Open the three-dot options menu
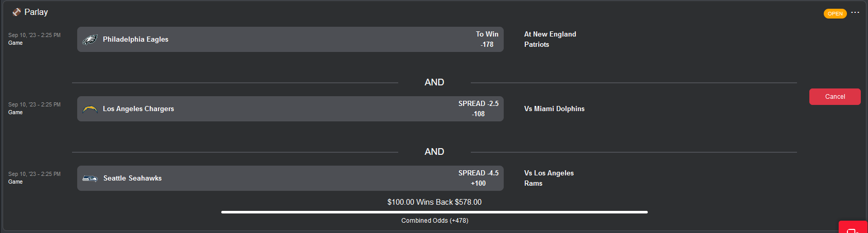This screenshot has width=868, height=233. click(x=855, y=12)
